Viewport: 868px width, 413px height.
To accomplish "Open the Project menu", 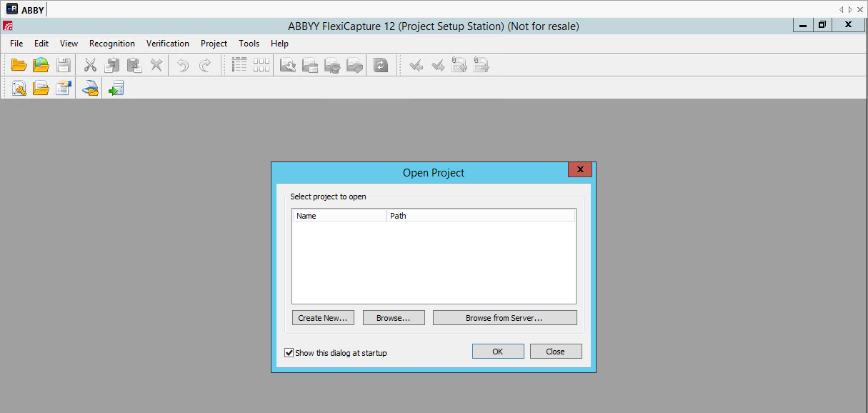I will [214, 44].
